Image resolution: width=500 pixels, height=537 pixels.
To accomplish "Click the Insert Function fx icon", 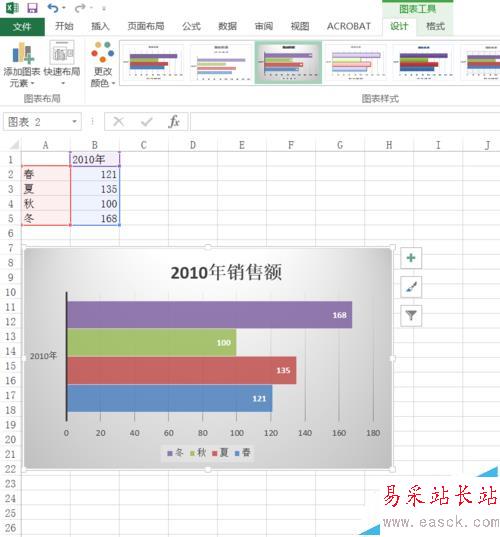I will coord(174,122).
